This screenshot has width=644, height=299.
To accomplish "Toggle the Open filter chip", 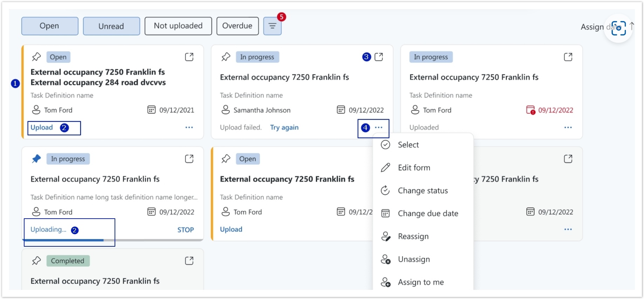I will (50, 26).
